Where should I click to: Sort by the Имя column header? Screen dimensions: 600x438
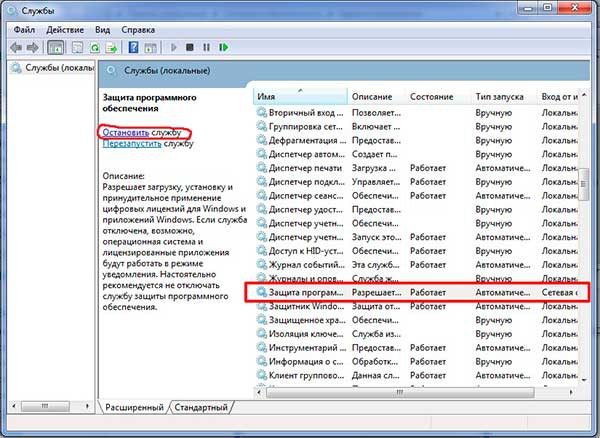point(300,96)
